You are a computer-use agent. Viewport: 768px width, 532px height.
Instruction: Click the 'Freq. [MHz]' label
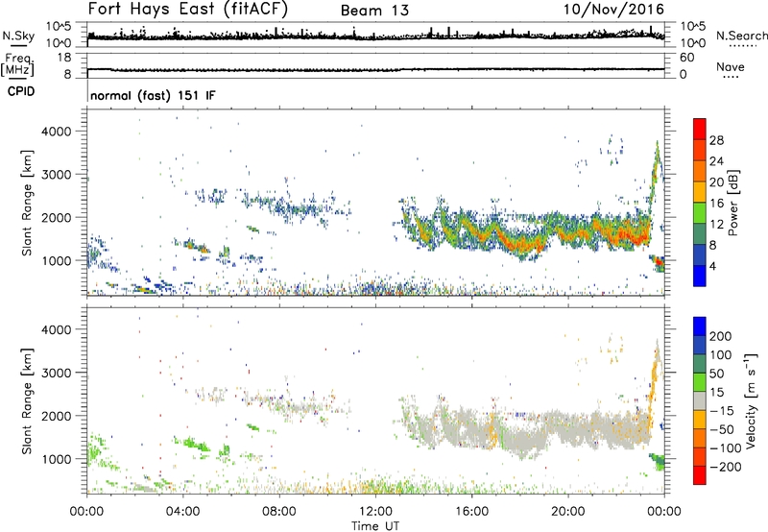coord(18,65)
